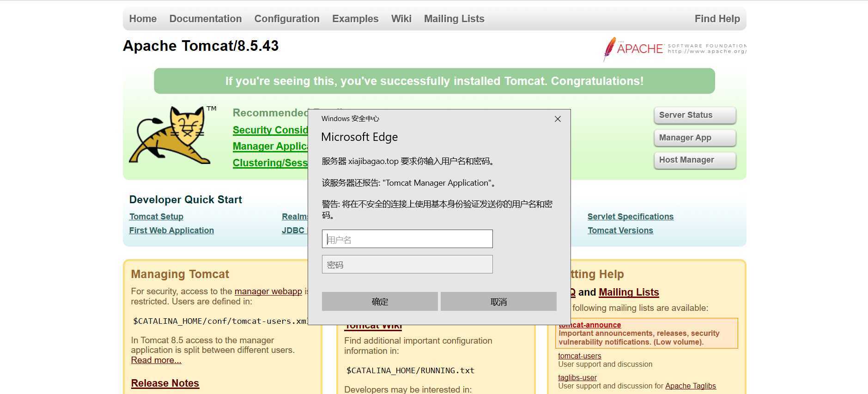This screenshot has height=394, width=868.
Task: Click the Tomcat Manager Application report line
Action: (x=410, y=183)
